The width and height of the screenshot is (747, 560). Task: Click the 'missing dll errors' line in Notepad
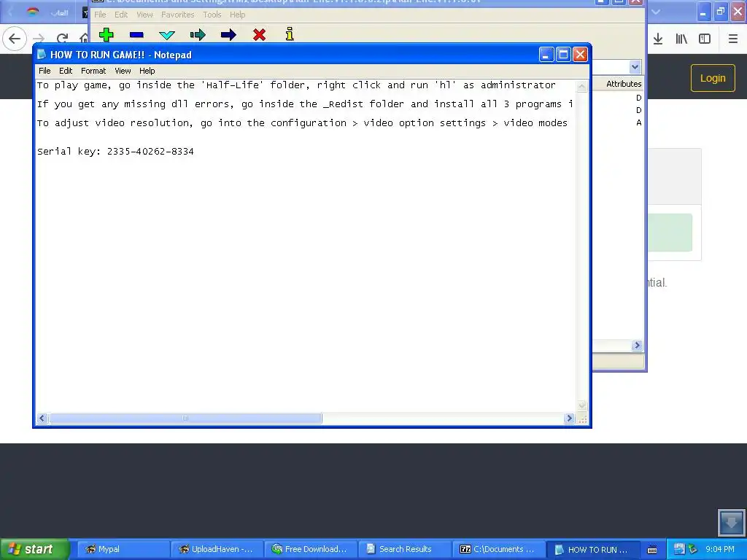pos(305,104)
